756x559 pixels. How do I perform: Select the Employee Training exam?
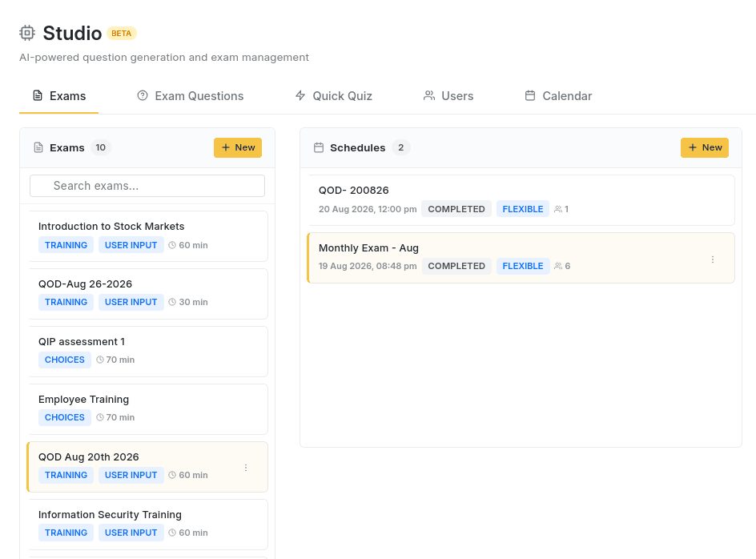[x=148, y=409]
